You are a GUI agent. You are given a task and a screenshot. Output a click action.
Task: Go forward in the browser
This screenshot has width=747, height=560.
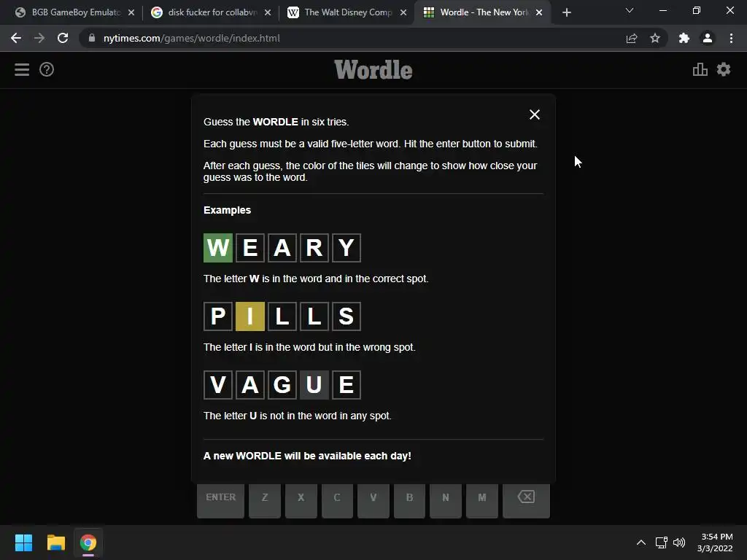39,38
